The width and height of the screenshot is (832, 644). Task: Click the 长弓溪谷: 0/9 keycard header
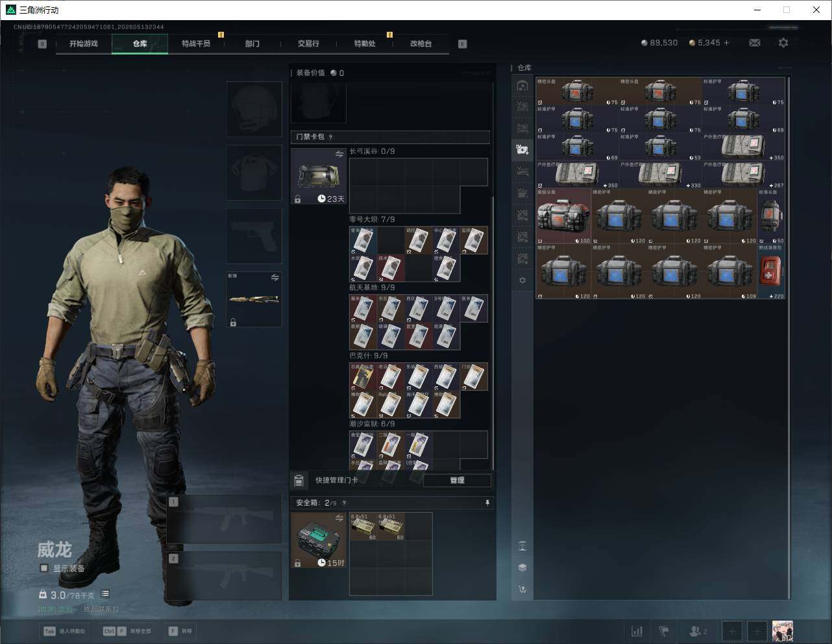tap(372, 151)
